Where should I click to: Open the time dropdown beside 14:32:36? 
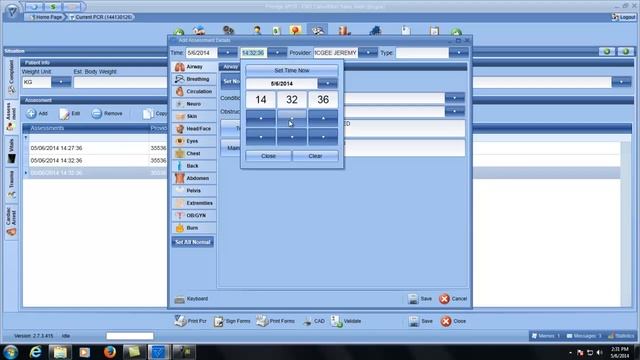(277, 53)
